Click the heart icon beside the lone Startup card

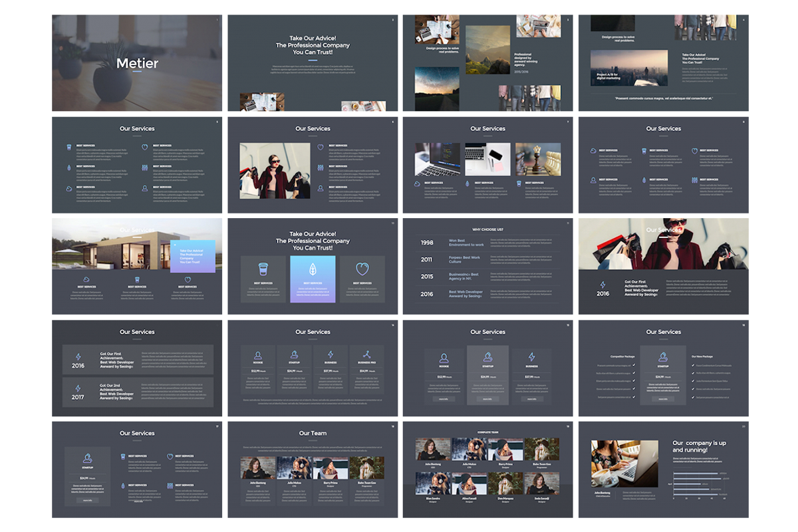(x=170, y=457)
